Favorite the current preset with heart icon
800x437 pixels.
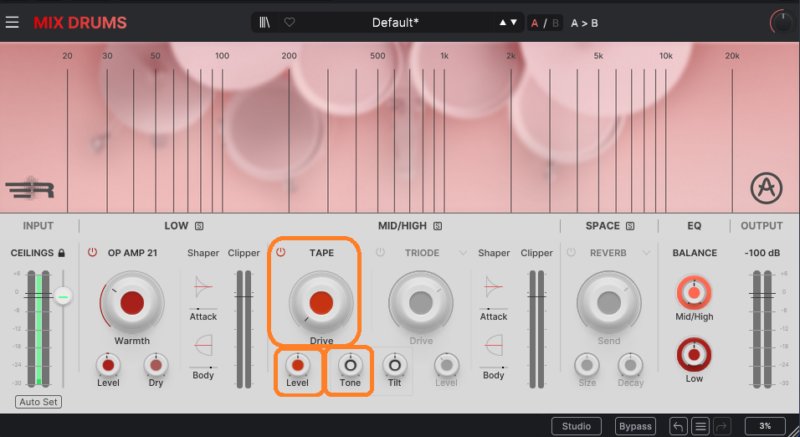pyautogui.click(x=289, y=22)
